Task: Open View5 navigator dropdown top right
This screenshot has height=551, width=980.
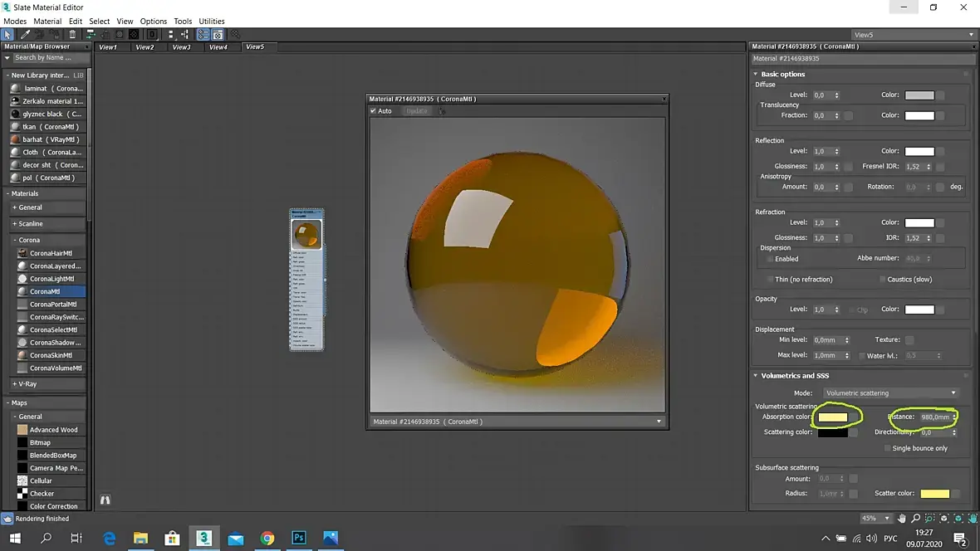Action: coord(914,35)
